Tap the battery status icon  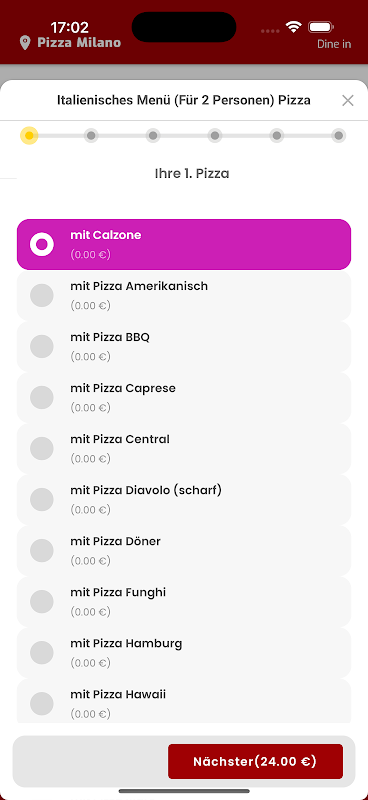321,27
